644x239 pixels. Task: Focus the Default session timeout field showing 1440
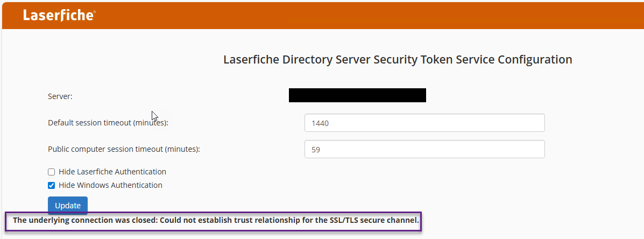pos(424,123)
